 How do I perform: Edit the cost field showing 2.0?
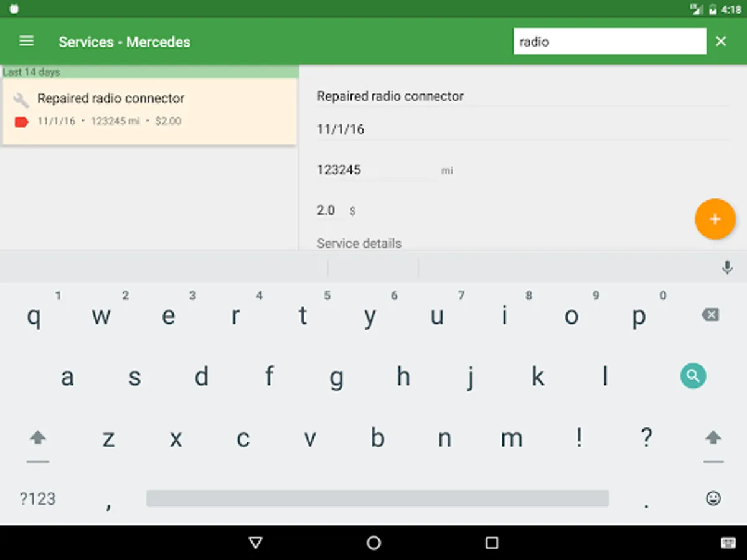click(329, 210)
